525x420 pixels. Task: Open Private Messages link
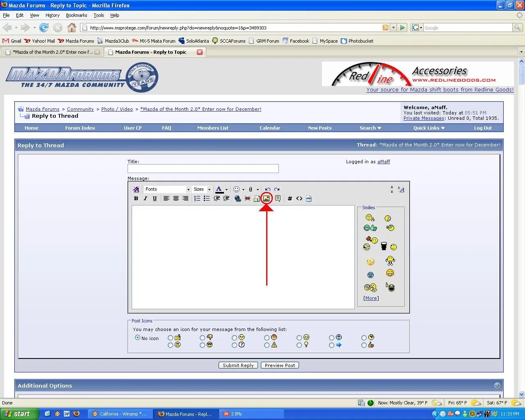(423, 118)
